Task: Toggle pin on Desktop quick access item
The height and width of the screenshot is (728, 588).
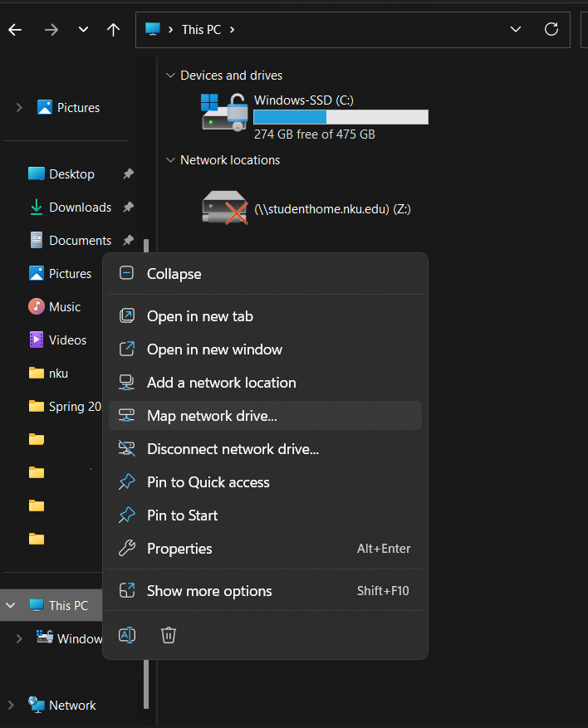Action: click(128, 174)
